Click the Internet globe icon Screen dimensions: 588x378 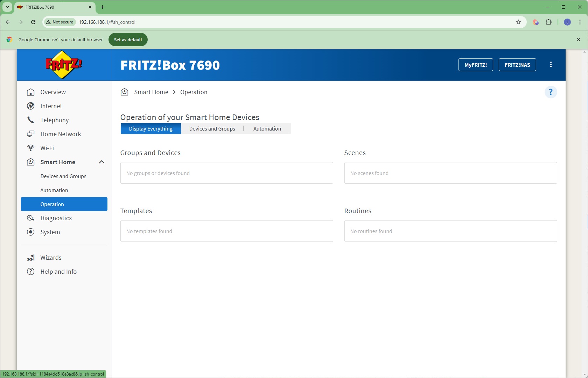31,106
